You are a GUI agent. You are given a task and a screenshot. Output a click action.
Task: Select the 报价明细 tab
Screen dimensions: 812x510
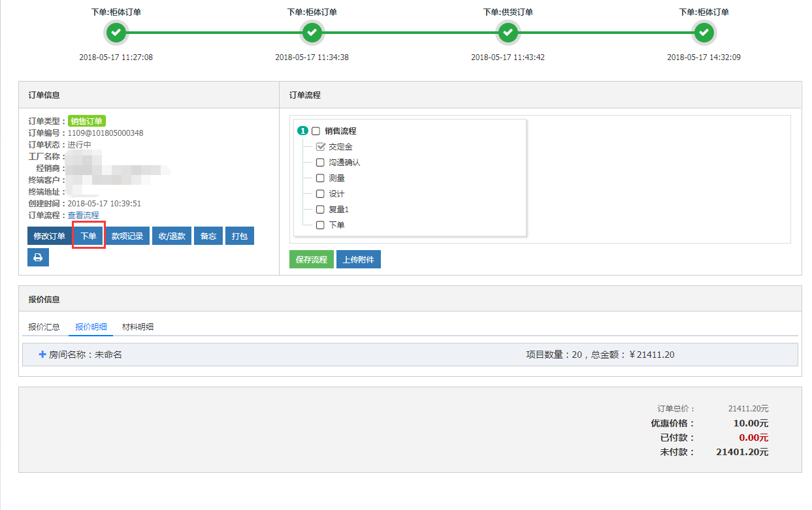coord(91,327)
